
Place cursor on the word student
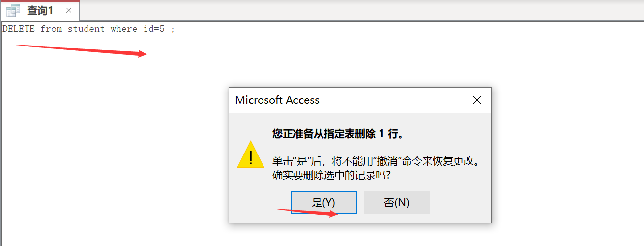tap(86, 29)
